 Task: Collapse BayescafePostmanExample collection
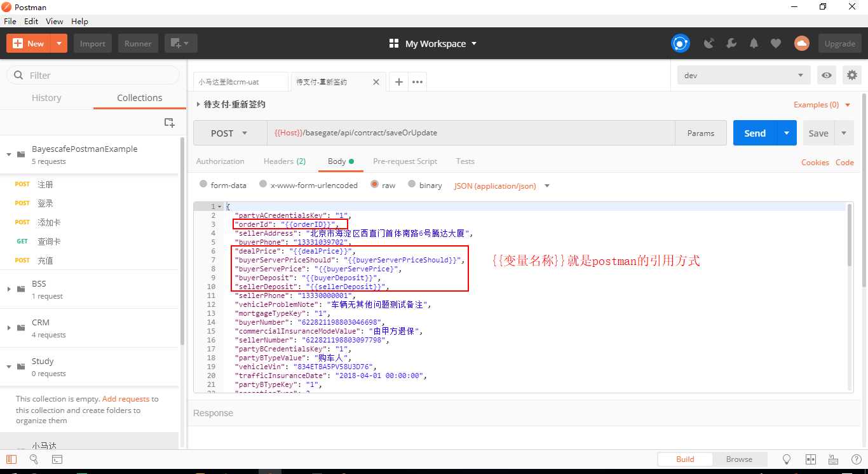click(x=9, y=154)
